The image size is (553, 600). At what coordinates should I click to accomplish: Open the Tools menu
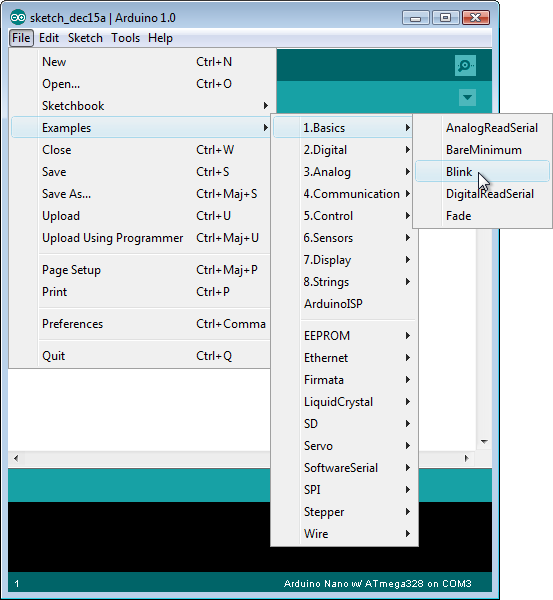(x=125, y=38)
